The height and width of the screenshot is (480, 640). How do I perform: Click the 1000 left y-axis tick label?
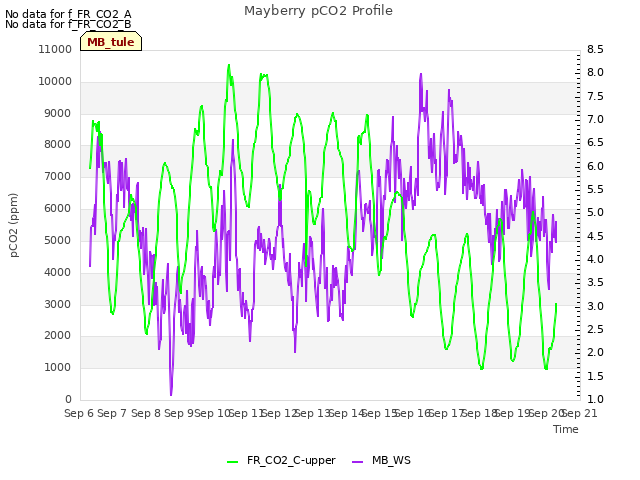click(58, 367)
